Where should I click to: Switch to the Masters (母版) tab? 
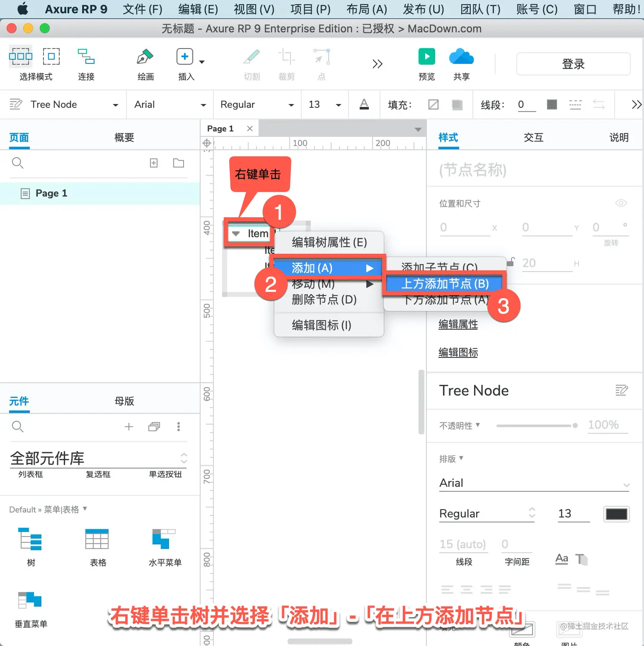click(124, 401)
